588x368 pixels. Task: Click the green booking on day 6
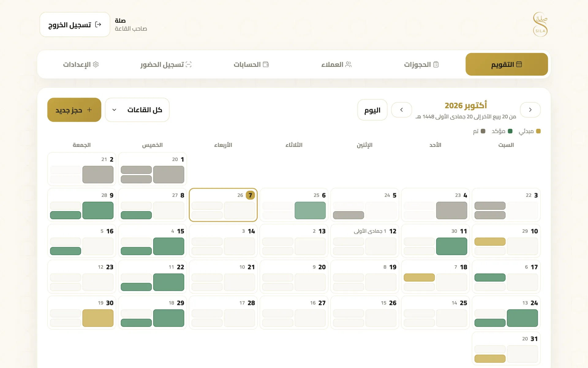[x=310, y=210]
